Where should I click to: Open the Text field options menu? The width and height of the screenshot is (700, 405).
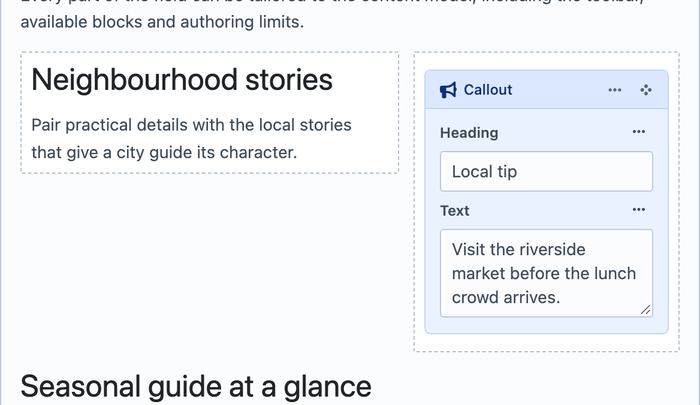[639, 210]
